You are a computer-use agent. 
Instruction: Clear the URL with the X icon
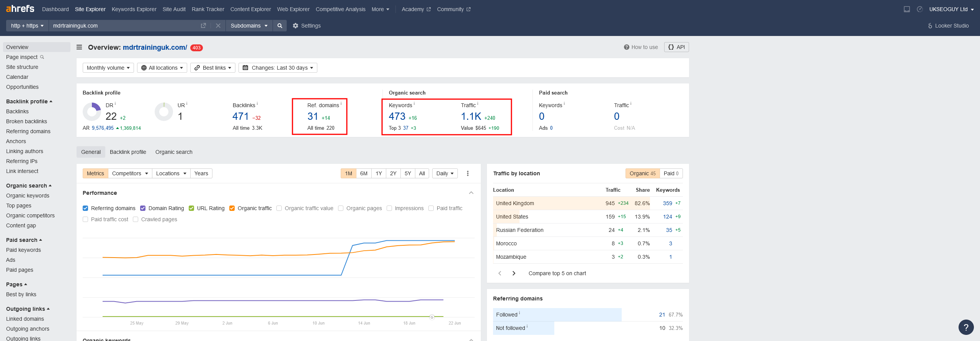tap(218, 26)
